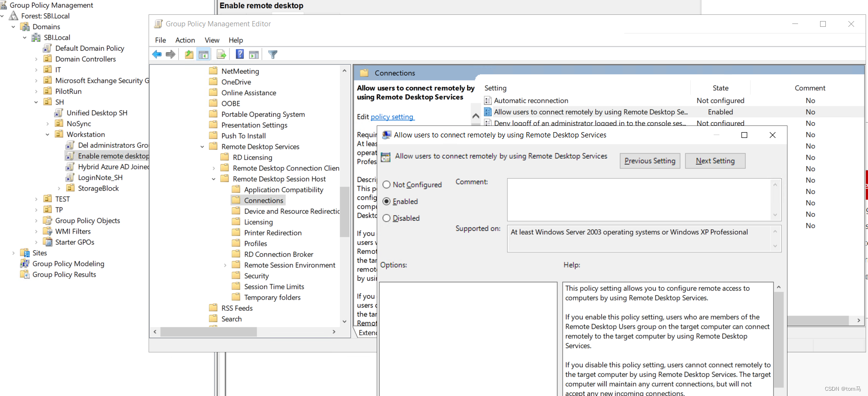Collapse the Remote Desktop Session Host node

[x=214, y=179]
